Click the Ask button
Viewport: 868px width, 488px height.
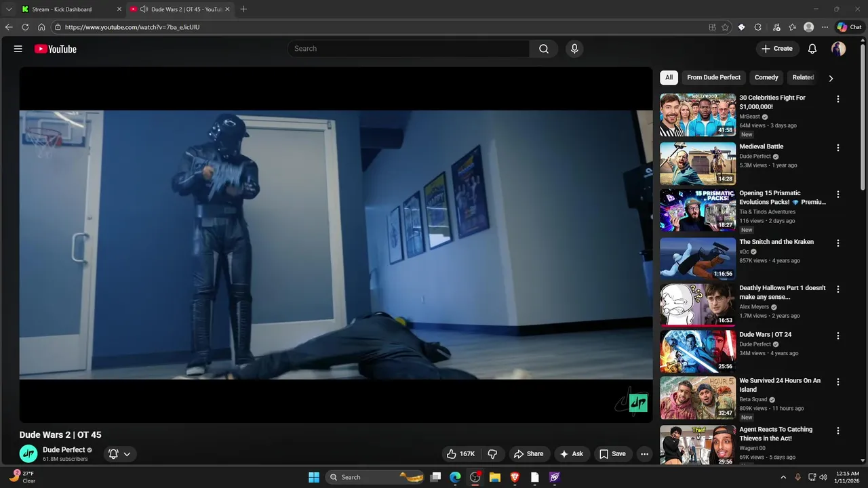click(571, 454)
